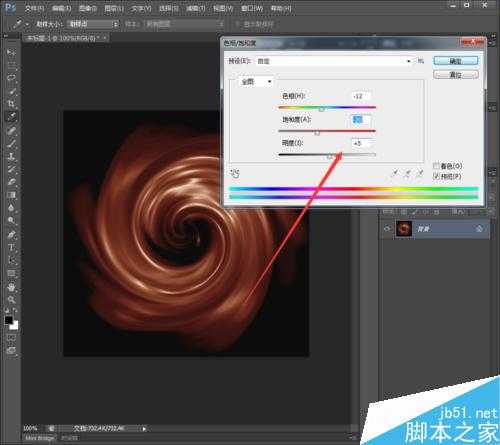Select the Brush tool
Viewport: 500px width, 445px height.
tap(11, 144)
